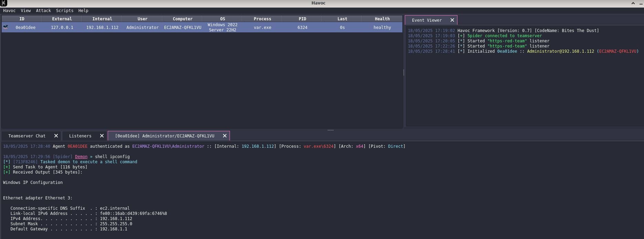Viewport: 644px width, 239px height.
Task: Click the Send Task to Agent line
Action: pos(45,167)
